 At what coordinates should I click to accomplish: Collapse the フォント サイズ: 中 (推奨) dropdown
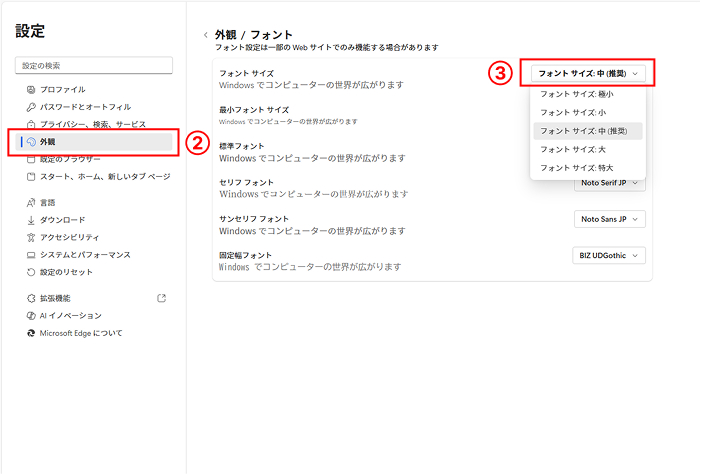588,73
